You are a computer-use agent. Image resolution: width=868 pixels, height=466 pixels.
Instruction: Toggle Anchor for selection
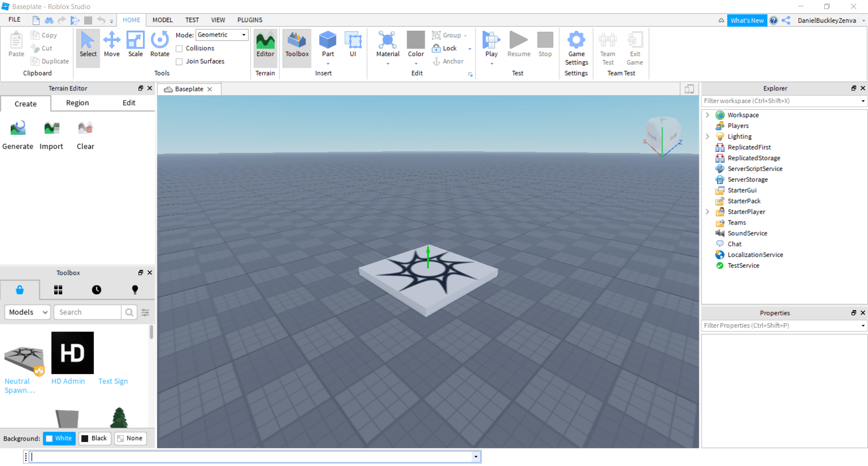click(449, 61)
